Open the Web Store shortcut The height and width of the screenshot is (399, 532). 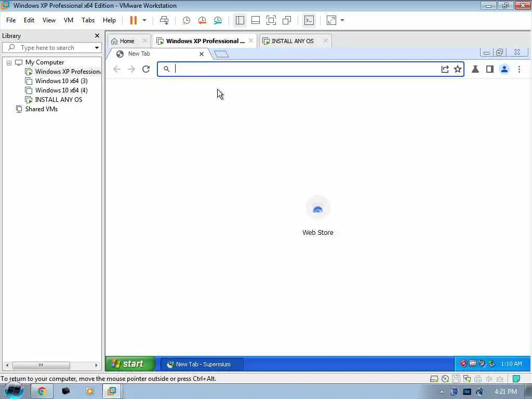point(318,216)
